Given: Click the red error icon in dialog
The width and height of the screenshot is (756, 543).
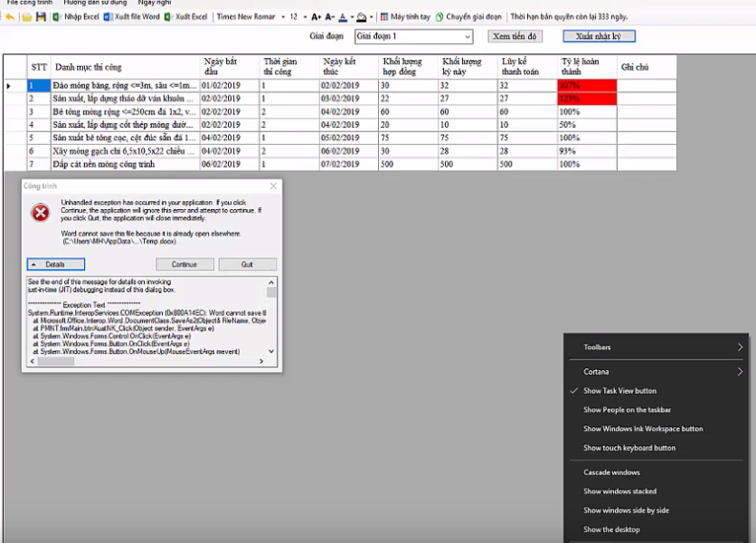Looking at the screenshot, I should pyautogui.click(x=41, y=213).
